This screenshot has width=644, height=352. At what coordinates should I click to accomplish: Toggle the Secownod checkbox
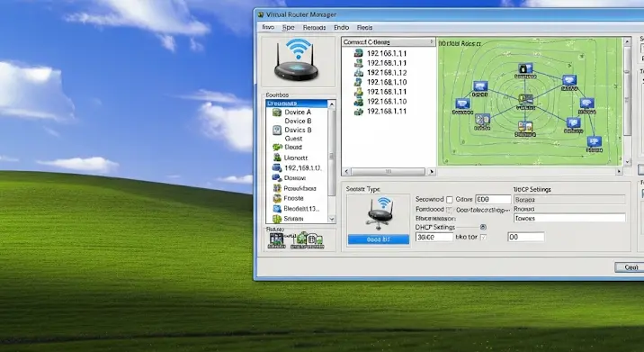click(450, 200)
